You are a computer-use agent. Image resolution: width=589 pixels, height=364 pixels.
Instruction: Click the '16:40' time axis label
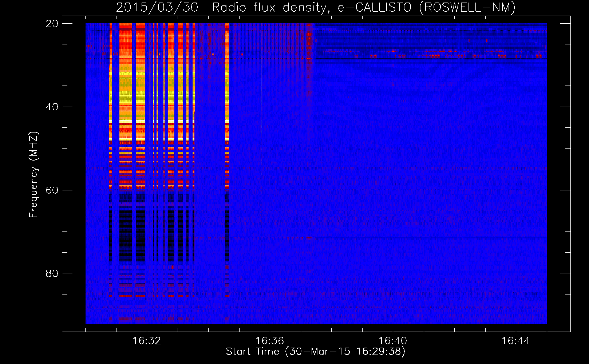393,341
